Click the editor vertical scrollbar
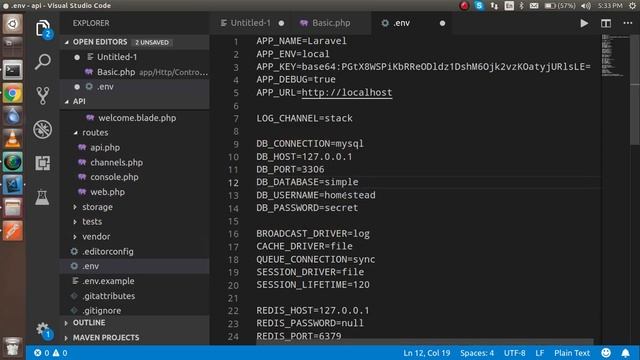The width and height of the screenshot is (640, 360). [x=635, y=90]
